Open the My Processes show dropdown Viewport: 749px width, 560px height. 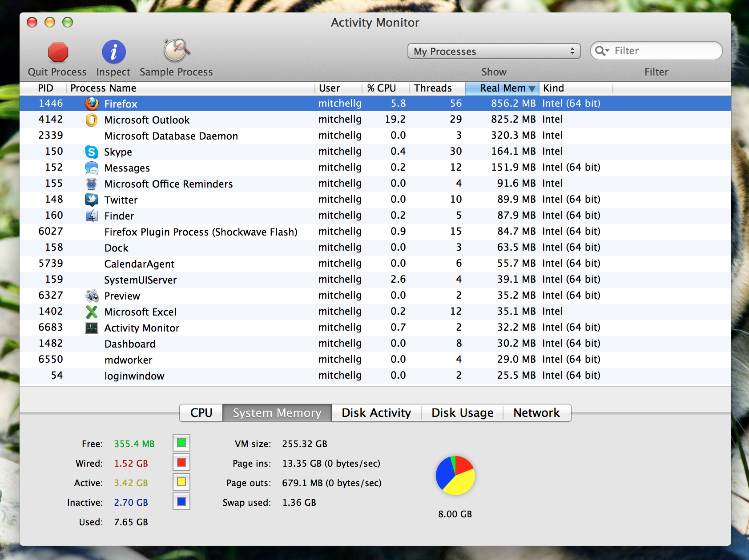[x=494, y=51]
